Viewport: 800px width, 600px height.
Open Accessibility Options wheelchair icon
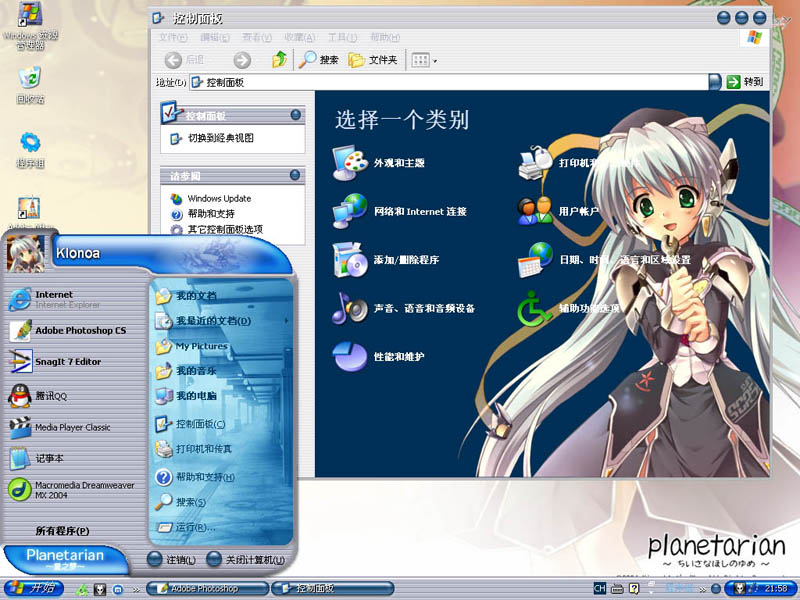[x=534, y=308]
